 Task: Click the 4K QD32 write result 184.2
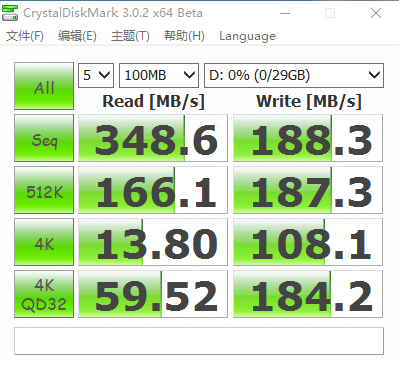click(308, 294)
